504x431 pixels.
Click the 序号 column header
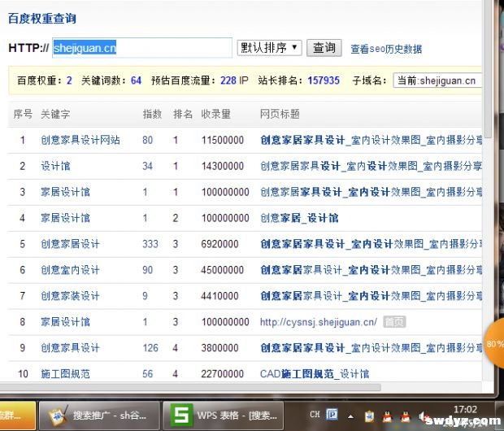pos(23,114)
